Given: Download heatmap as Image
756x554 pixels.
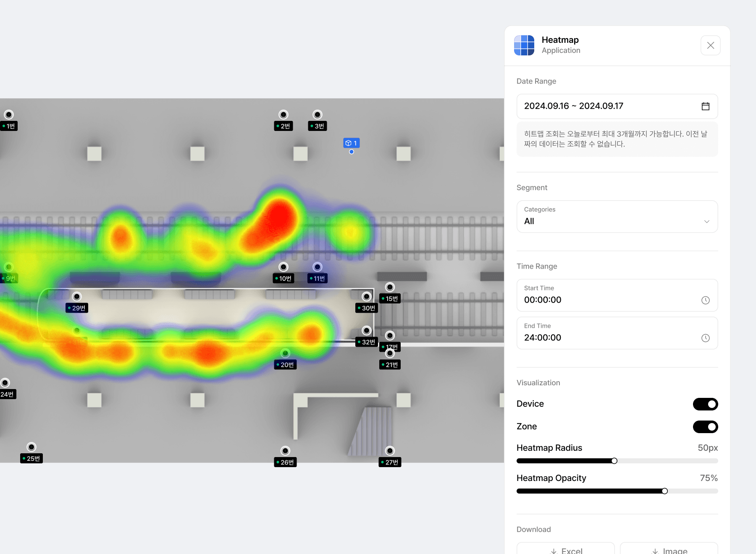Looking at the screenshot, I should [669, 550].
